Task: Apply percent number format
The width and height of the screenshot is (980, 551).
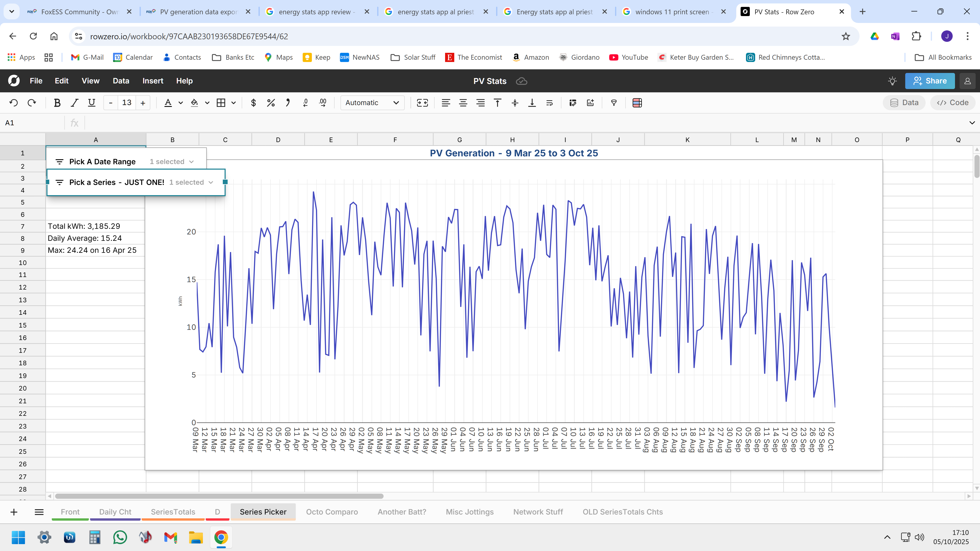Action: tap(271, 103)
